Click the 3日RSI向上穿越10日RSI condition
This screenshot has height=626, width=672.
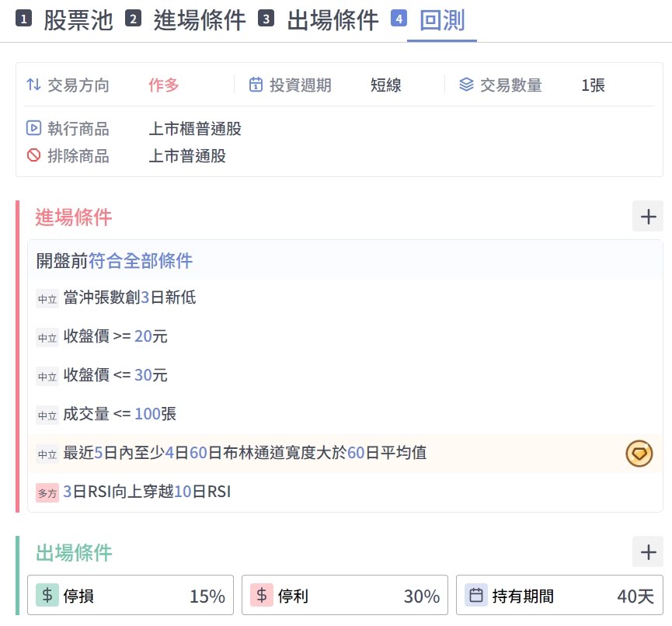click(147, 492)
